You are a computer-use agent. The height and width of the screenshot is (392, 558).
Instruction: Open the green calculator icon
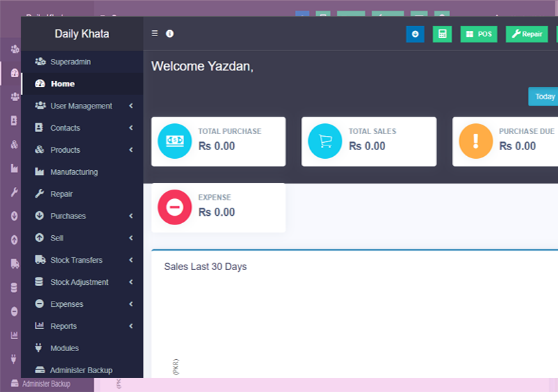[442, 34]
